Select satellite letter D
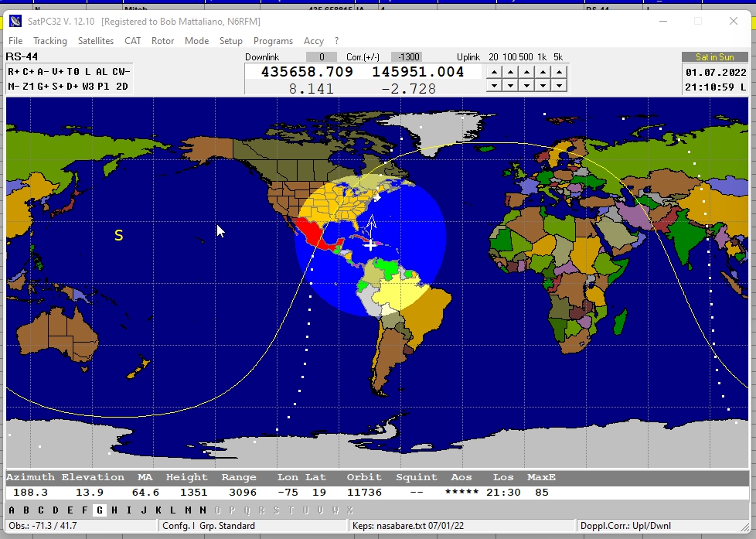 pyautogui.click(x=56, y=510)
